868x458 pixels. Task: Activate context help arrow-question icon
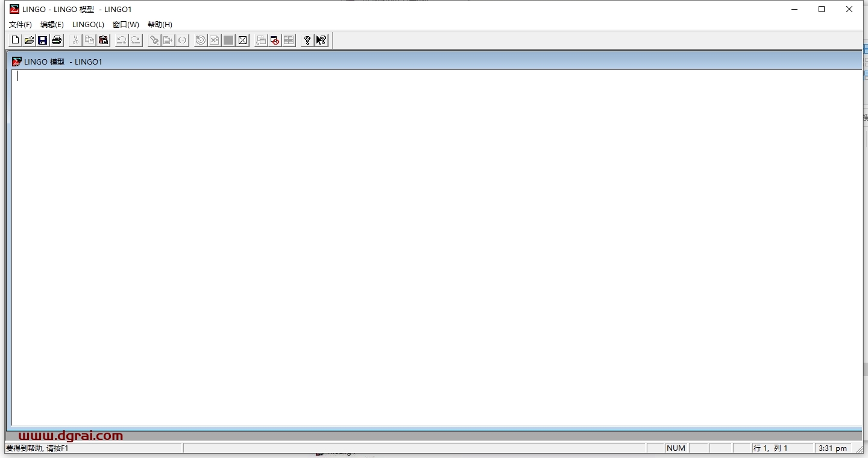click(x=321, y=40)
